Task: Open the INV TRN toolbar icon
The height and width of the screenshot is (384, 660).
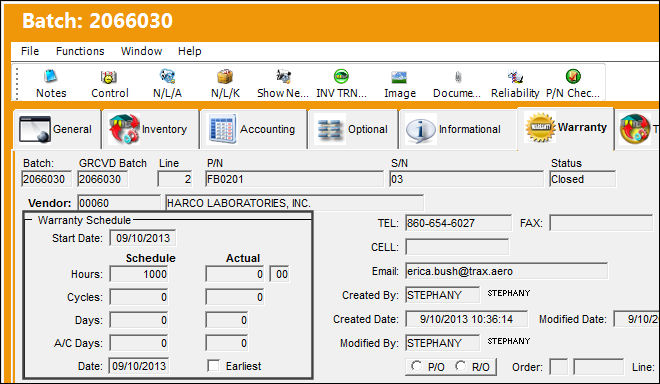Action: click(x=341, y=76)
